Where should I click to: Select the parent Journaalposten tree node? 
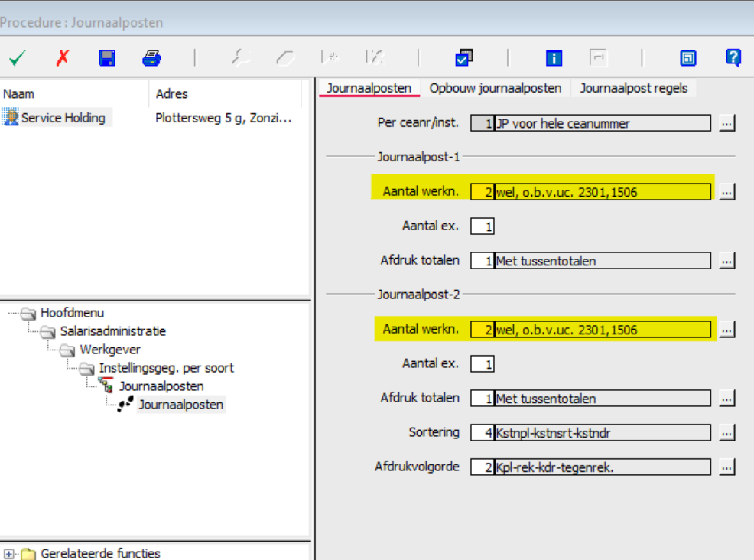point(161,386)
